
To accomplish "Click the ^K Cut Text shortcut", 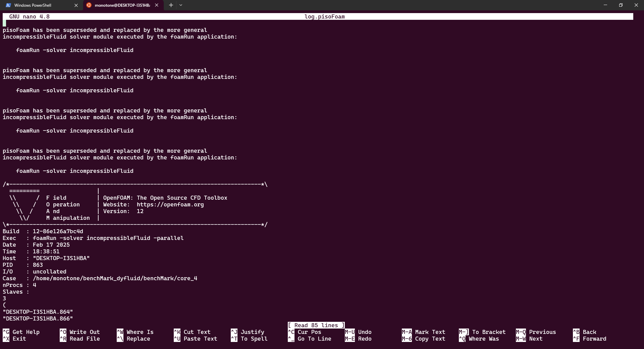I will [192, 332].
